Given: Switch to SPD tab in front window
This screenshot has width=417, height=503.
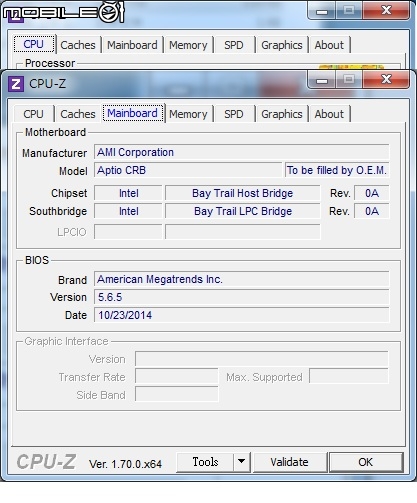Looking at the screenshot, I should pyautogui.click(x=234, y=114).
